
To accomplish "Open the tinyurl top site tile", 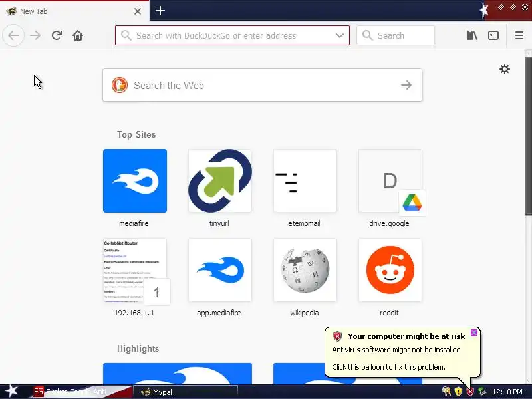I will pos(220,181).
